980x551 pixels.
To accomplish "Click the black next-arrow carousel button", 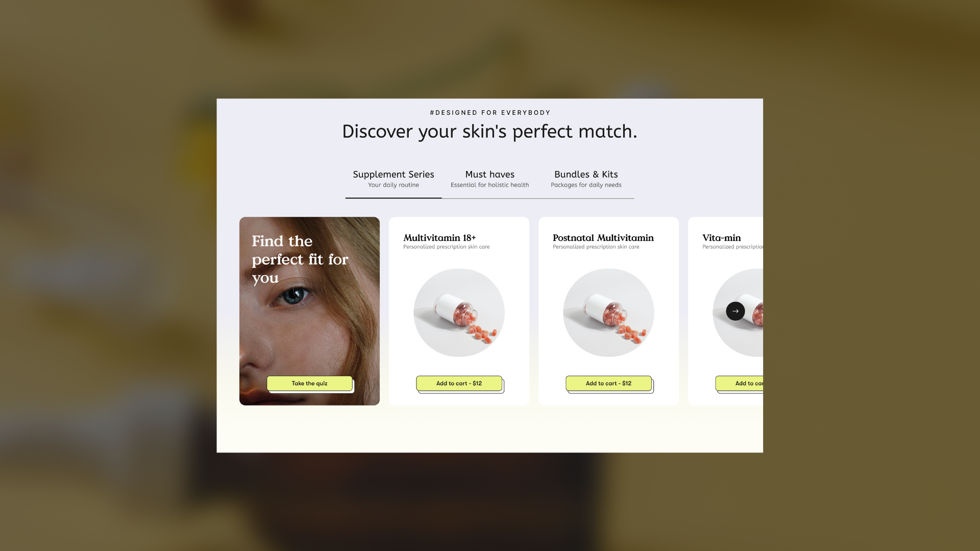I will [x=735, y=311].
